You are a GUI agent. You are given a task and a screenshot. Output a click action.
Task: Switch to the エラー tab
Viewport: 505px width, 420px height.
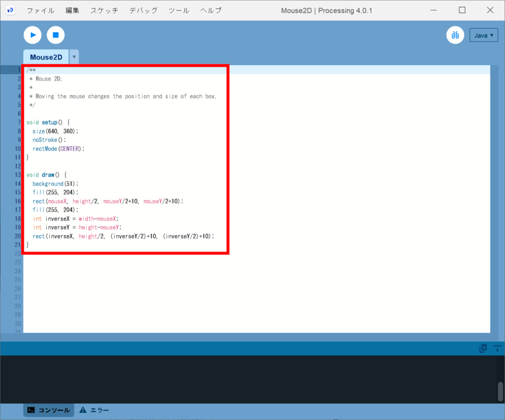click(94, 410)
